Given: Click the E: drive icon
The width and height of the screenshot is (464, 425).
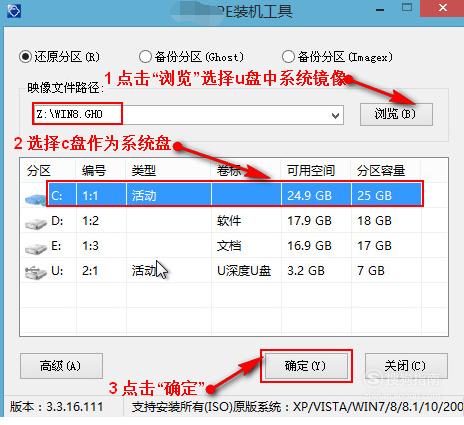Looking at the screenshot, I should [x=36, y=248].
